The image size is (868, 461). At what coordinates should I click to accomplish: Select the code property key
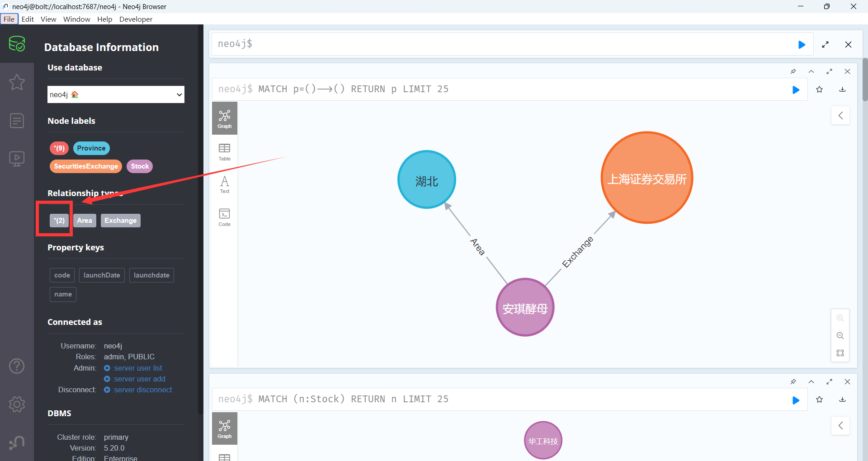(x=62, y=275)
